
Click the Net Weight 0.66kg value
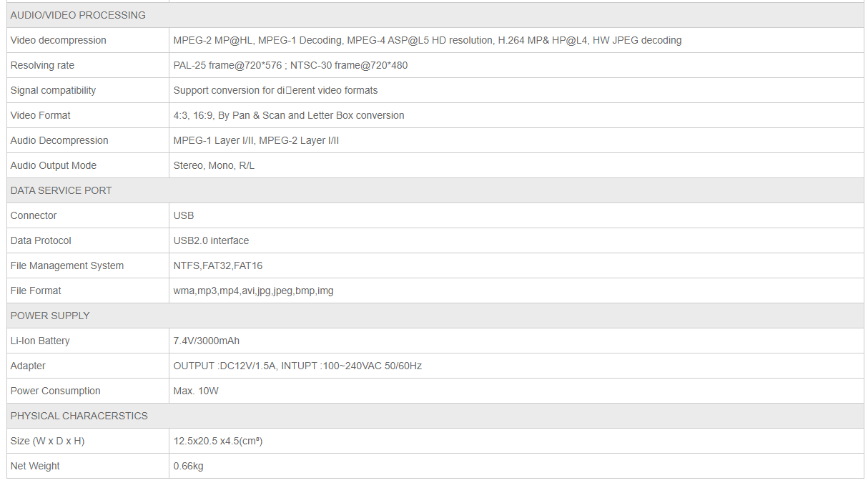pos(188,466)
